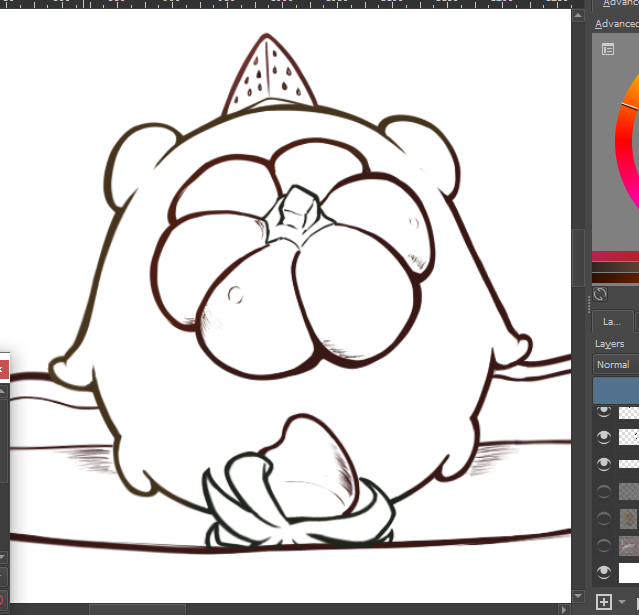This screenshot has height=615, width=639.
Task: Show hidden layer with gray speckled thumbnail
Action: pyautogui.click(x=604, y=492)
